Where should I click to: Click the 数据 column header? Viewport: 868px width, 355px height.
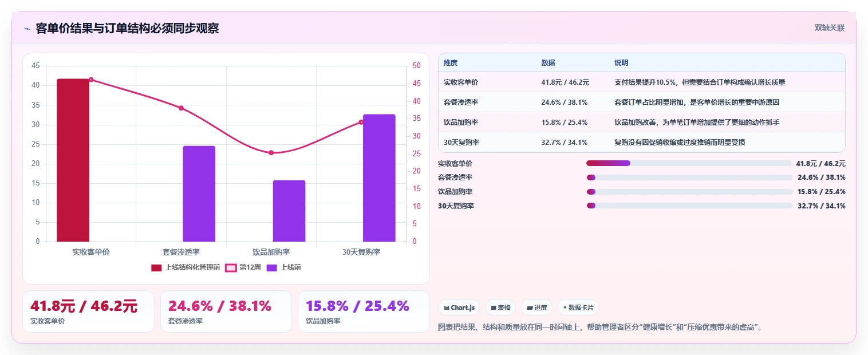(548, 63)
